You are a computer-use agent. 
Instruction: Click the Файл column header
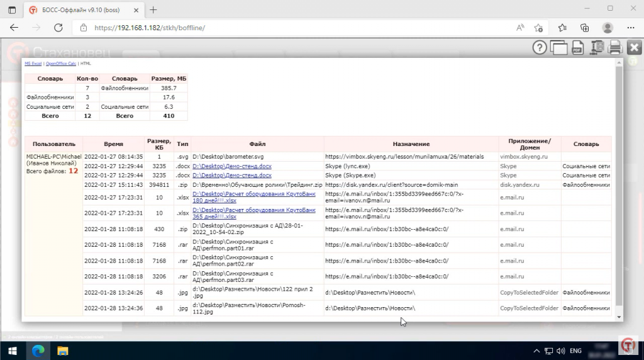257,144
